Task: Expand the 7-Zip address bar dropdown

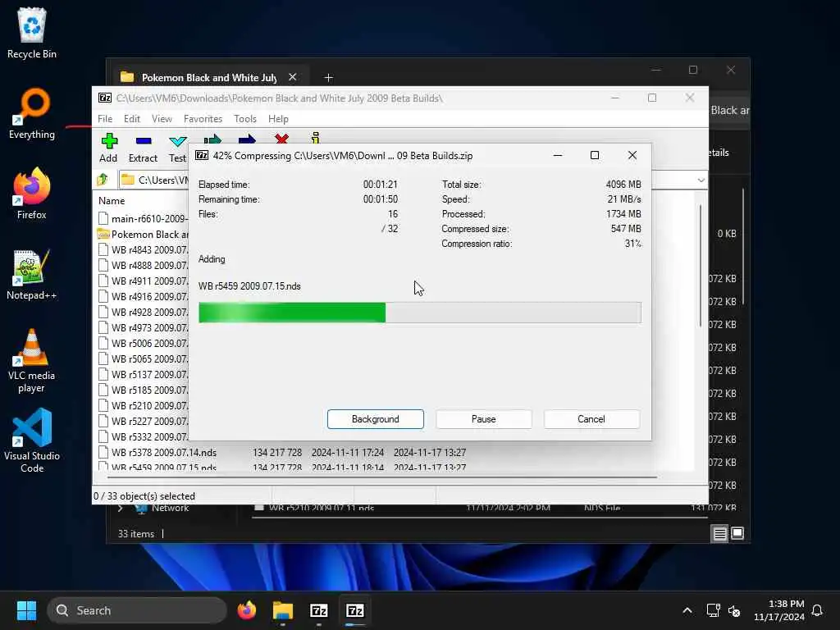Action: [x=701, y=180]
